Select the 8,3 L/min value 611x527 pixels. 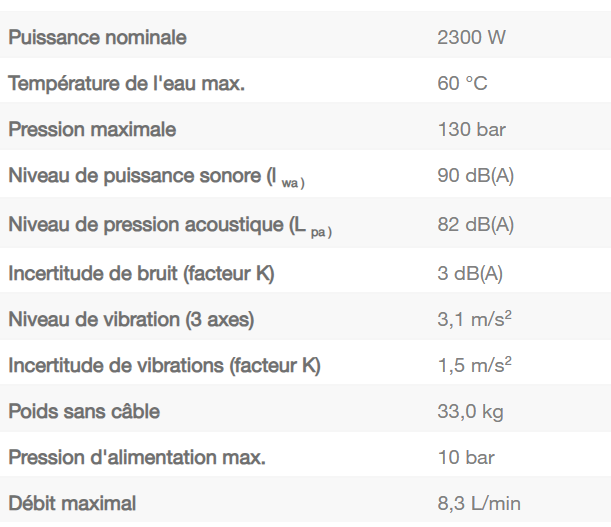pos(479,504)
